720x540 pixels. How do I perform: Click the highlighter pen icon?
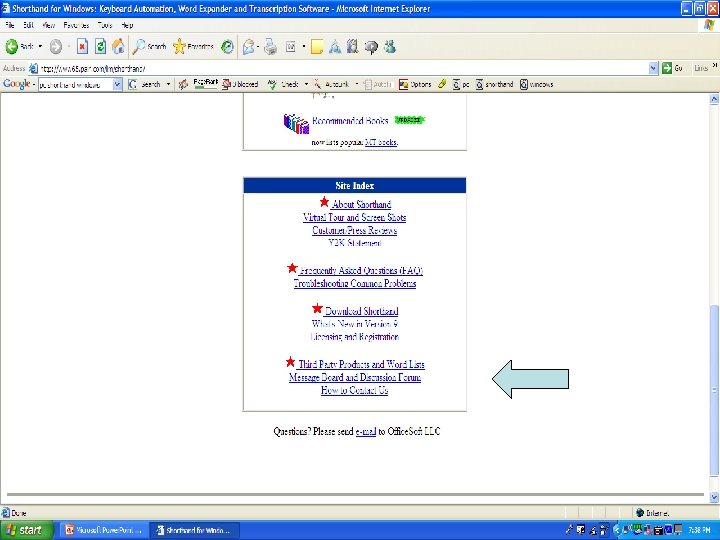pyautogui.click(x=442, y=84)
